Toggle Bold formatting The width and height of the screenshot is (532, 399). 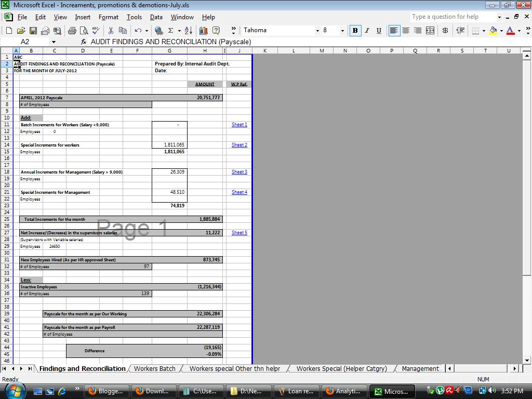(355, 31)
